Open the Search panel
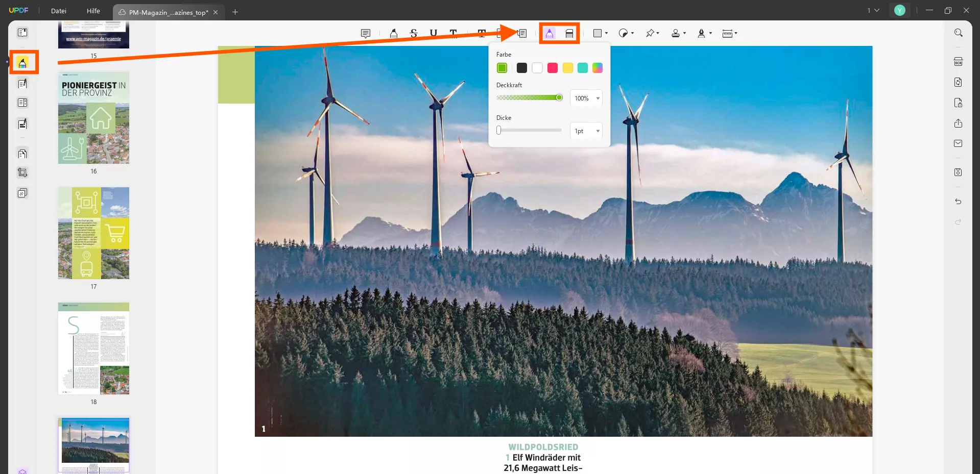This screenshot has height=474, width=980. 958,32
